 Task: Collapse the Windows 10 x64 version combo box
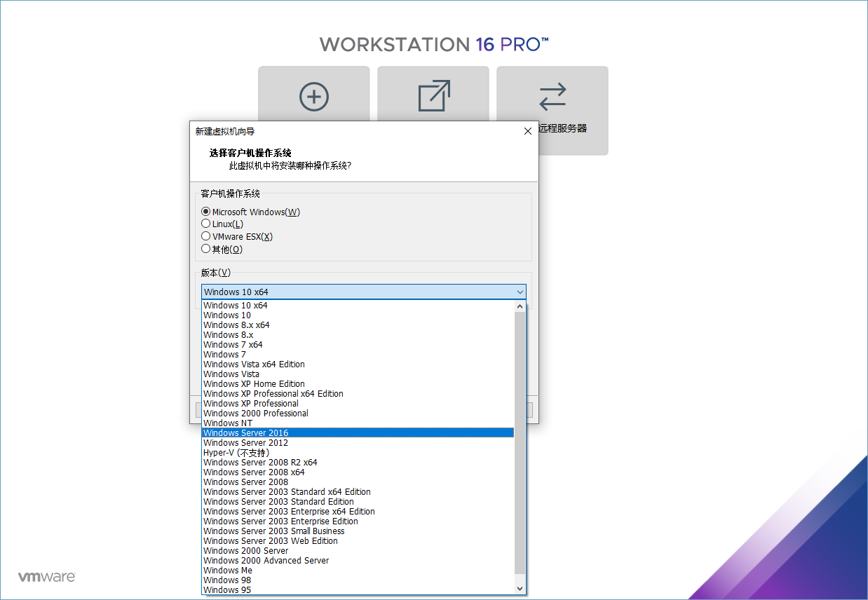pyautogui.click(x=364, y=292)
